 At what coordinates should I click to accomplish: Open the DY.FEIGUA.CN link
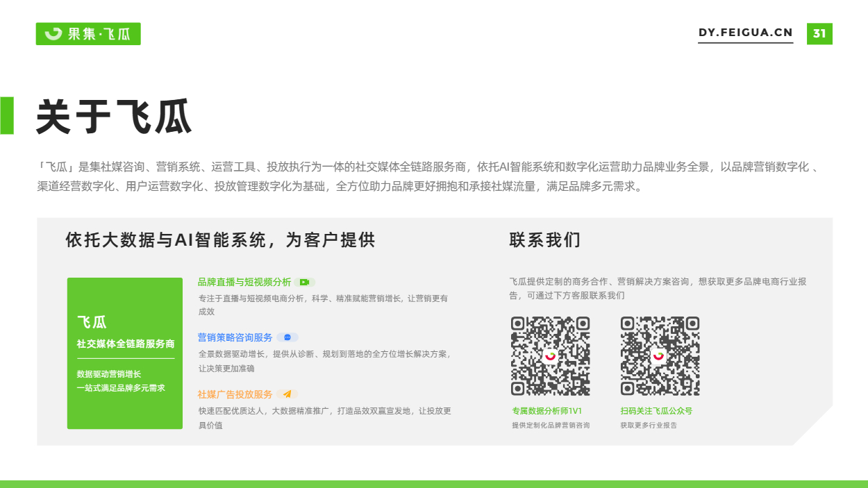point(746,33)
